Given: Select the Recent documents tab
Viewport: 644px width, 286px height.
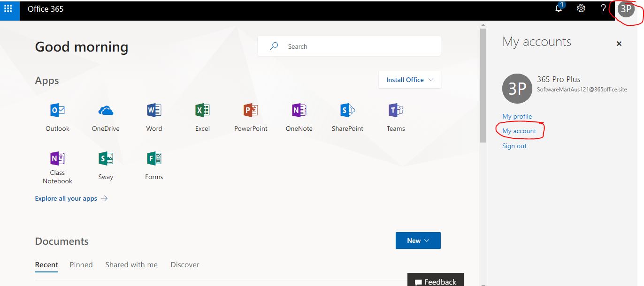Looking at the screenshot, I should (46, 265).
